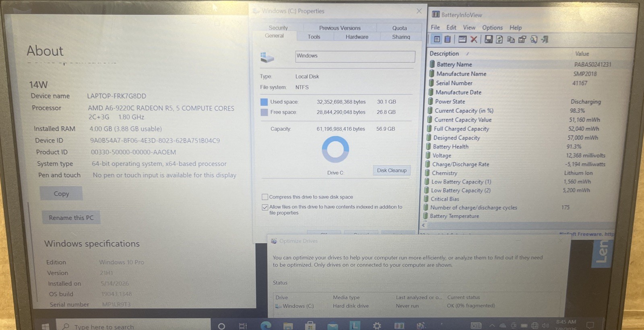Click the Copy selected items icon

(x=511, y=39)
